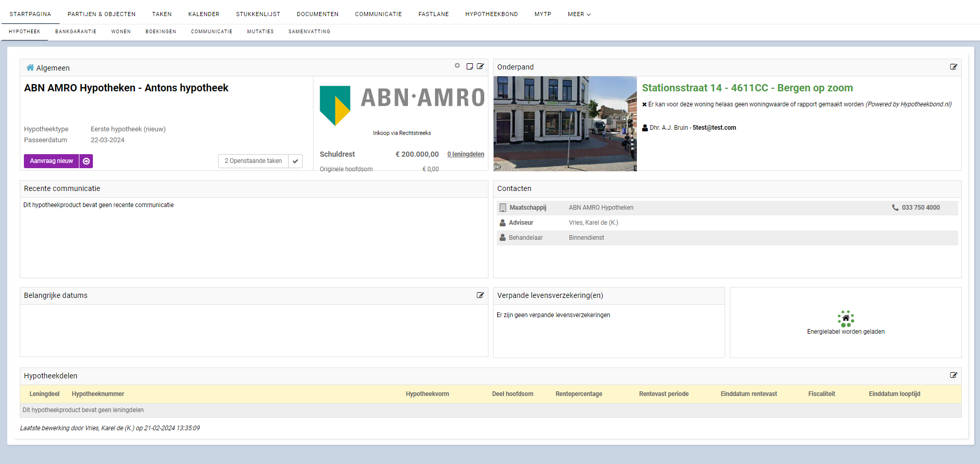Image resolution: width=980 pixels, height=464 pixels.
Task: Click the 5test@test.com email
Action: click(x=714, y=128)
